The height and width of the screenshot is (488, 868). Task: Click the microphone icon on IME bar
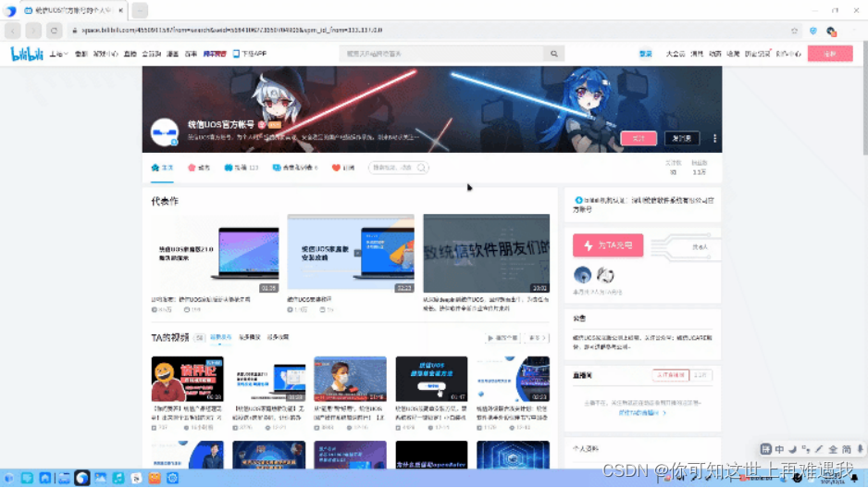(x=860, y=450)
